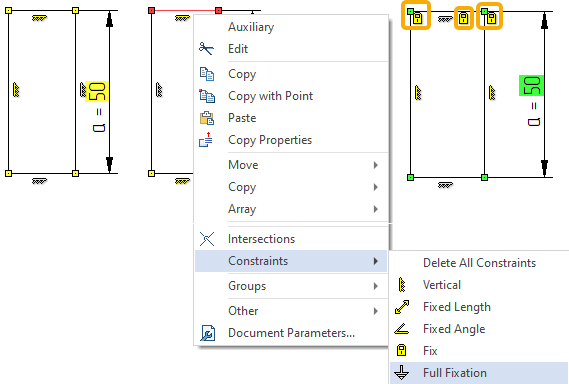Click the Paste clipboard icon

click(207, 118)
